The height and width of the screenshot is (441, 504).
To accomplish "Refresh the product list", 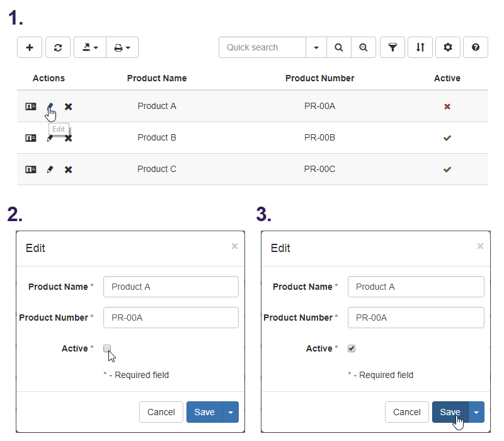I will click(58, 47).
